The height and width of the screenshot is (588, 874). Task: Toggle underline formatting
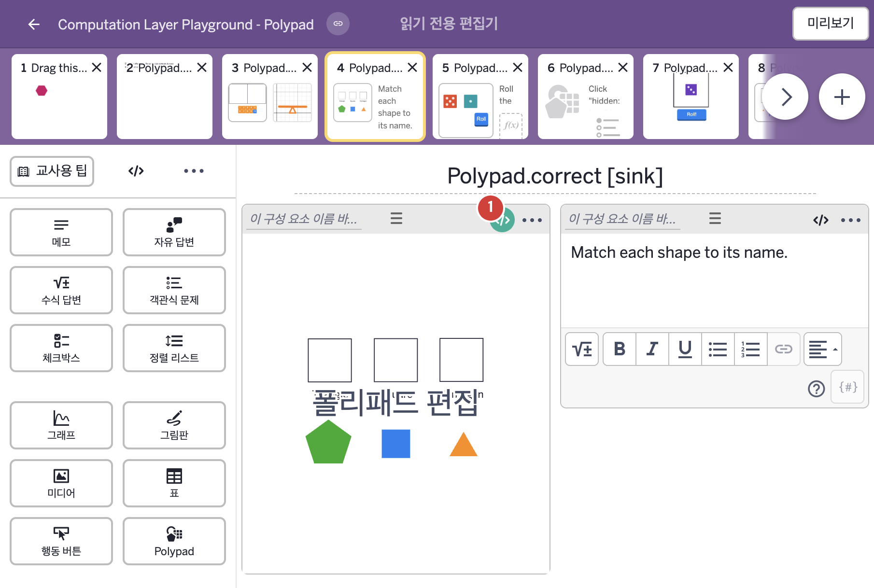tap(685, 349)
